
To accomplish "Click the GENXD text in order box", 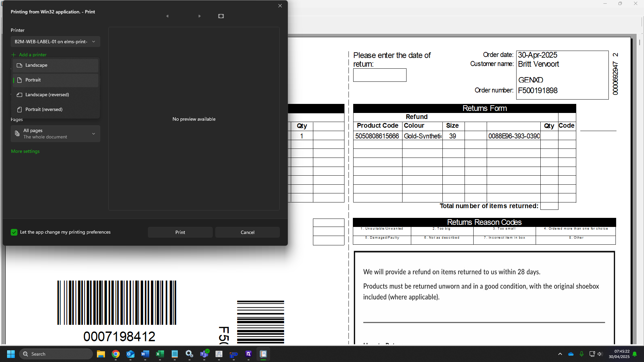I will pos(530,80).
